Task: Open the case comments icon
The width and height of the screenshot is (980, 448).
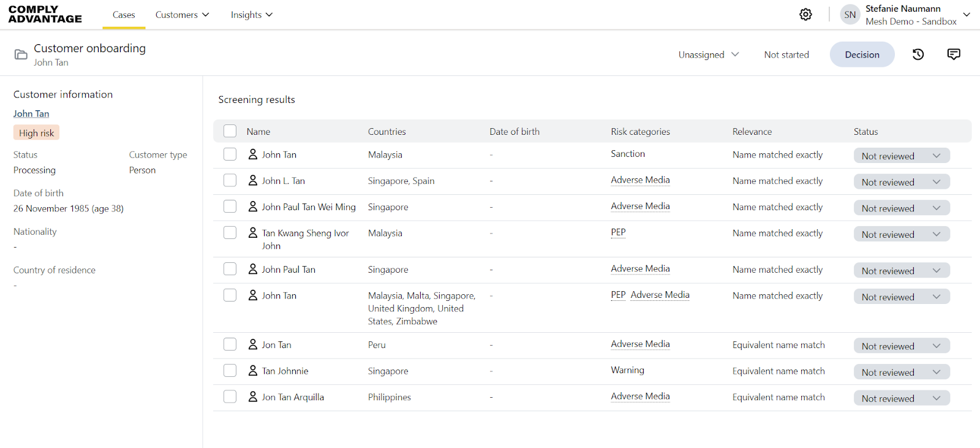Action: 954,55
